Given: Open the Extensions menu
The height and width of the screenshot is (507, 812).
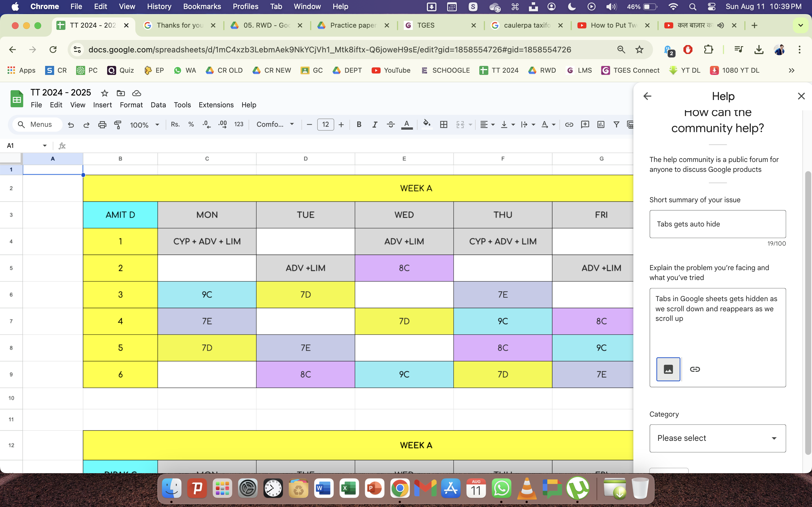Looking at the screenshot, I should coord(216,105).
